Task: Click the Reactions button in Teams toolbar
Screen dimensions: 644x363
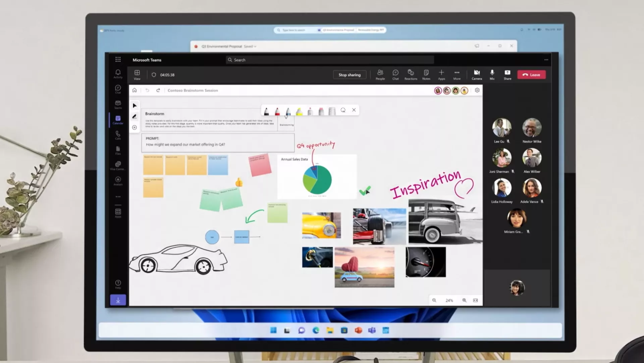Action: [411, 74]
